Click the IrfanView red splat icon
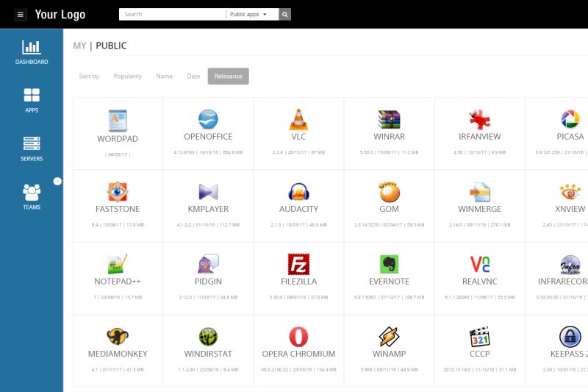This screenshot has height=392, width=588. click(x=480, y=119)
